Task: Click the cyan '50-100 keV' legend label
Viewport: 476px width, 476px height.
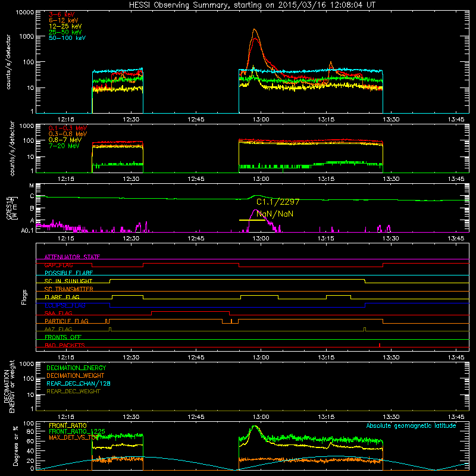Action: pyautogui.click(x=67, y=38)
